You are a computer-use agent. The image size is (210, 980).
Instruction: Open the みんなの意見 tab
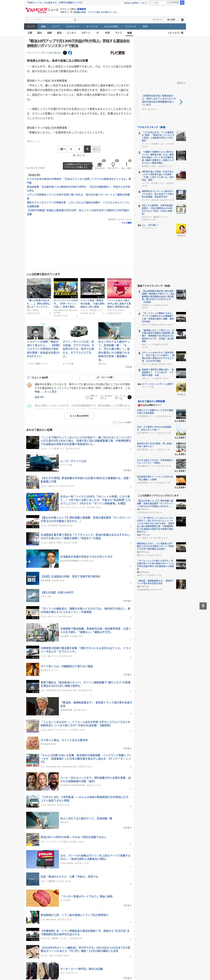[x=111, y=27]
